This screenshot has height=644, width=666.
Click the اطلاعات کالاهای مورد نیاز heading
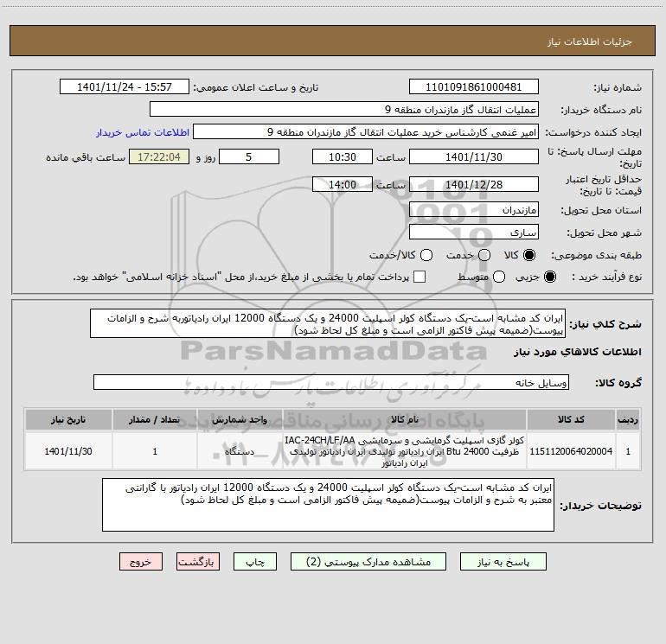point(577,352)
